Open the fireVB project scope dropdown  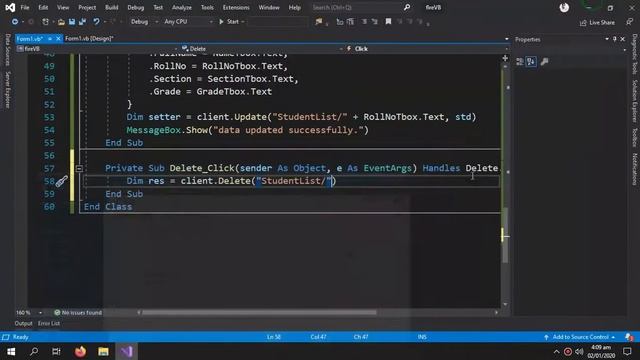98,49
